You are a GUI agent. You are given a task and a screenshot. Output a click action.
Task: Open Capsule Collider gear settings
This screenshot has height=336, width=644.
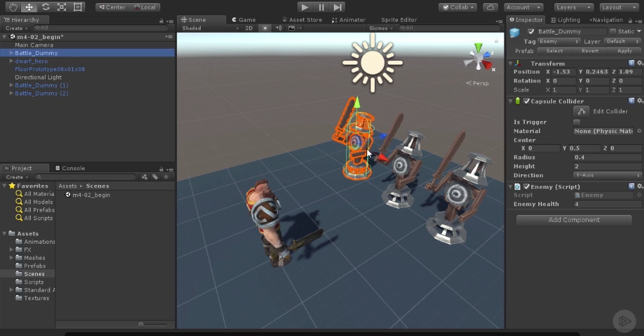tap(640, 101)
